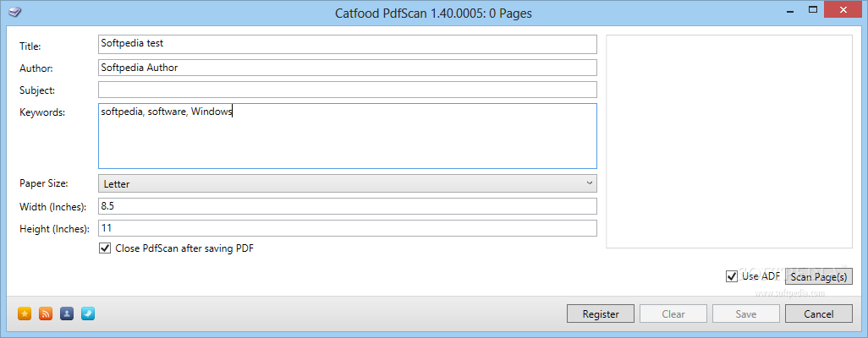Click the scanner app icon in title bar
This screenshot has width=868, height=338.
[15, 12]
